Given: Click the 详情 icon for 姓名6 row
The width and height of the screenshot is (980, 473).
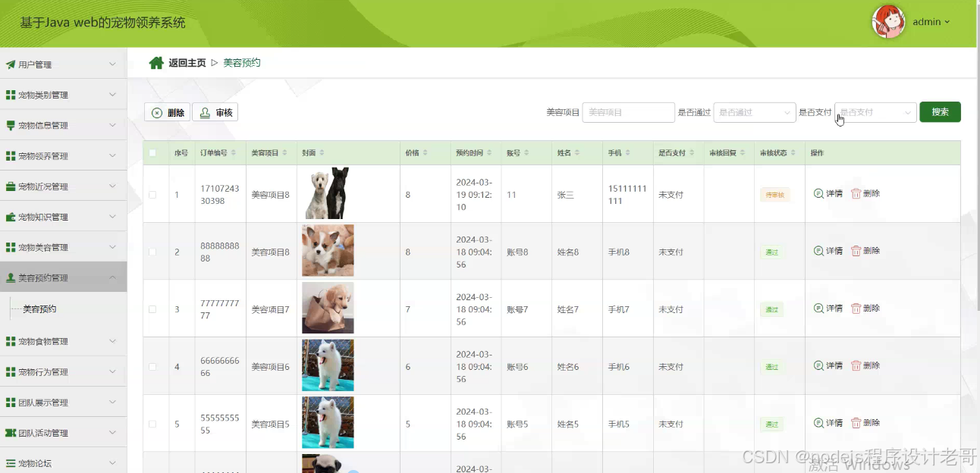Looking at the screenshot, I should (818, 365).
